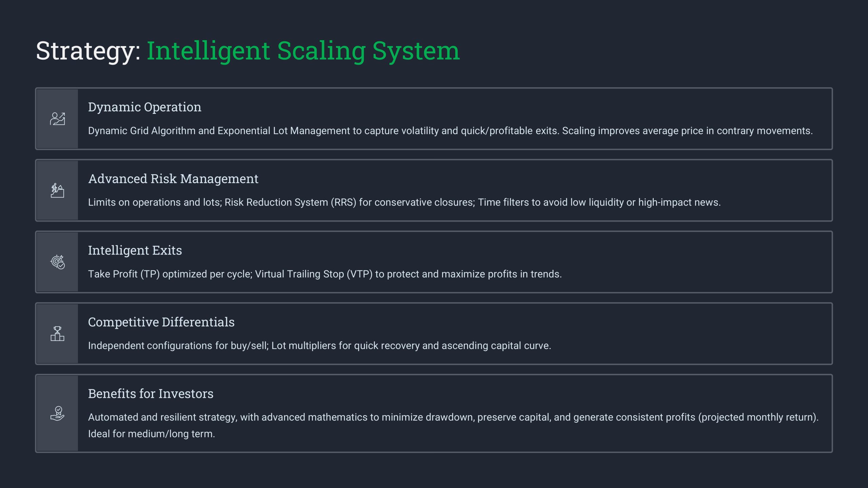Click the Dynamic Operation chart-and-person icon

(x=57, y=119)
